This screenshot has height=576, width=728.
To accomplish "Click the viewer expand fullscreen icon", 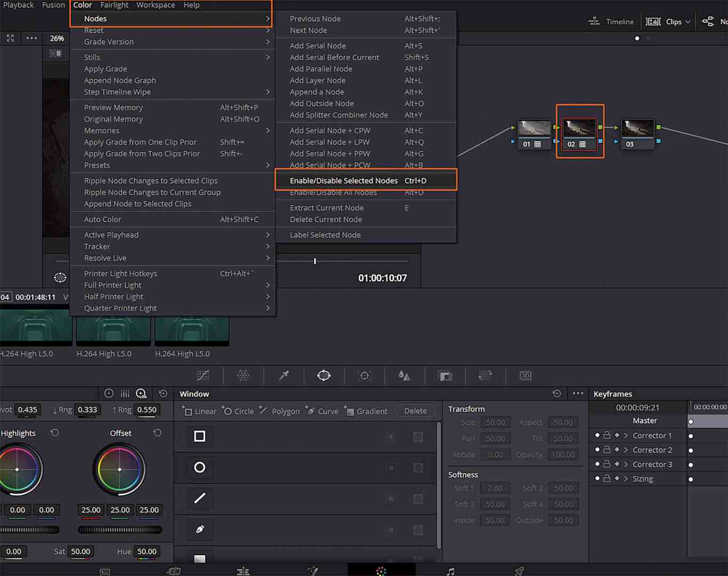I will click(x=10, y=38).
